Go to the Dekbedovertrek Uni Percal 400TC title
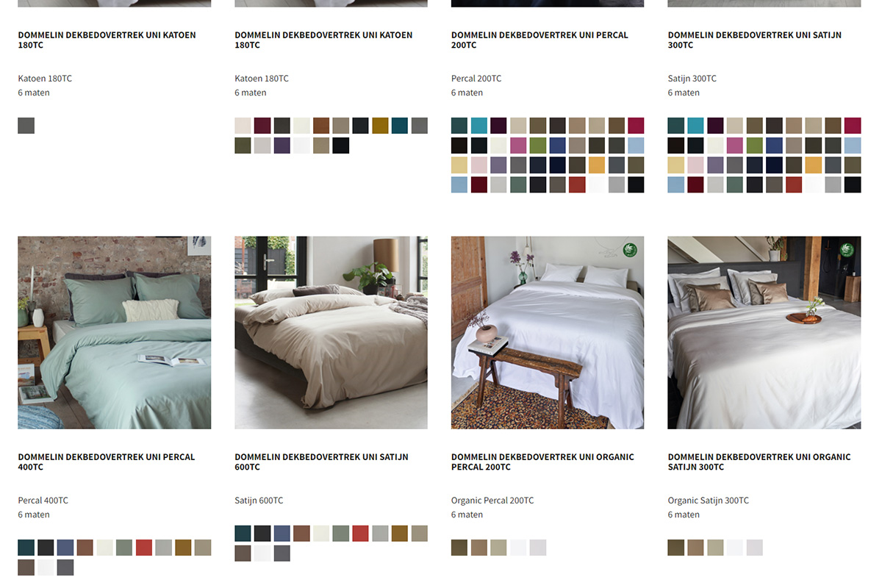Screen dimensions: 882x588 coord(107,462)
